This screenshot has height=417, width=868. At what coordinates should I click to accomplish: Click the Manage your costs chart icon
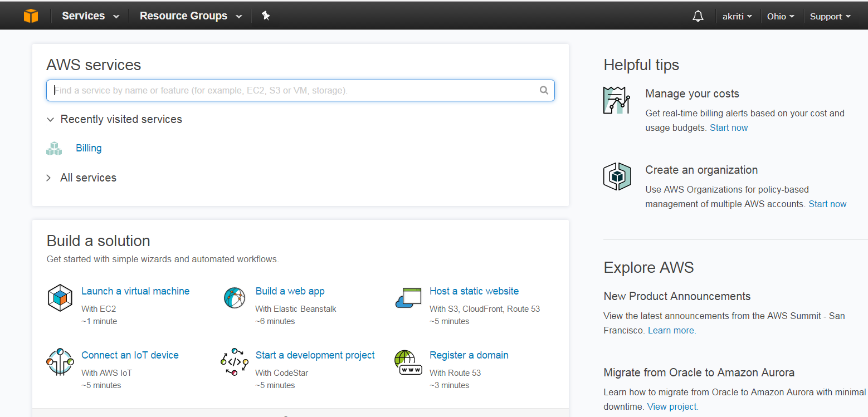pos(617,101)
